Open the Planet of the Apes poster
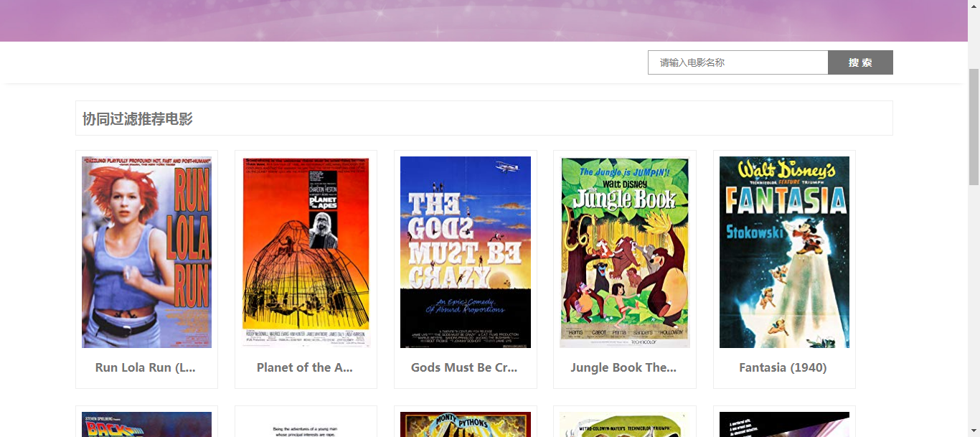The height and width of the screenshot is (437, 980). coord(306,252)
